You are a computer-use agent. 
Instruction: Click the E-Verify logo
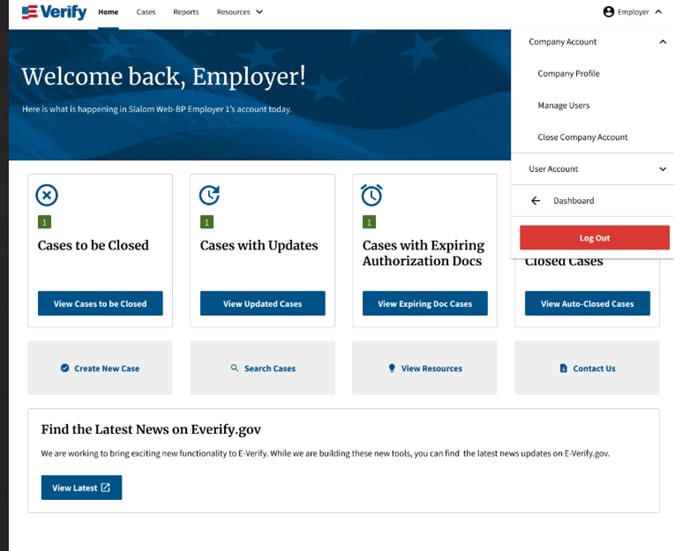54,12
